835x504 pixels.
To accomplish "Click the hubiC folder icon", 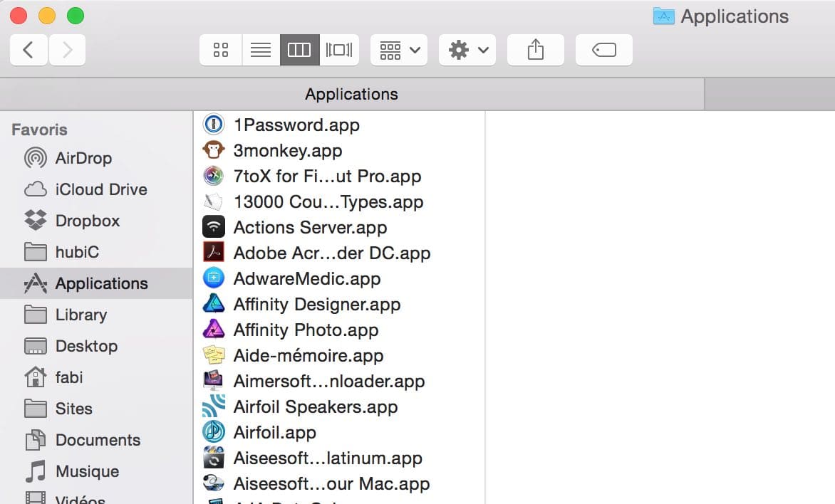I will [x=36, y=252].
